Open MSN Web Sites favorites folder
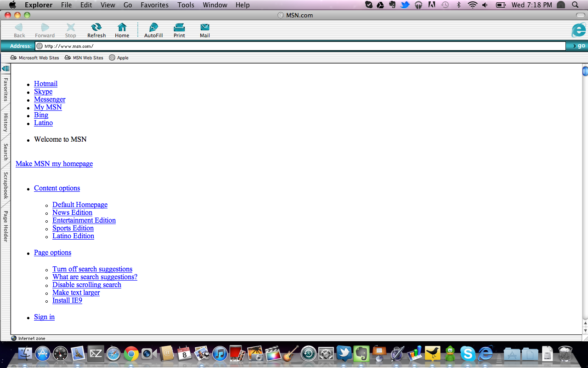The image size is (588, 368). [84, 58]
